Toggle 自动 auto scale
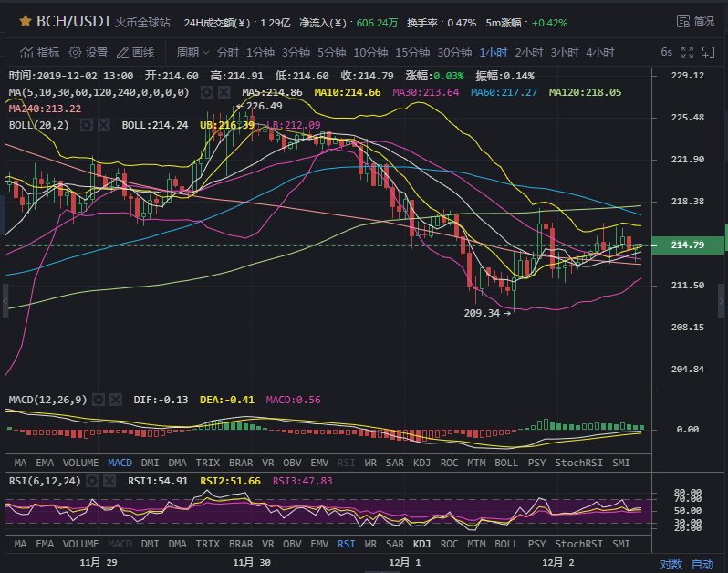The image size is (728, 573). pos(702,564)
